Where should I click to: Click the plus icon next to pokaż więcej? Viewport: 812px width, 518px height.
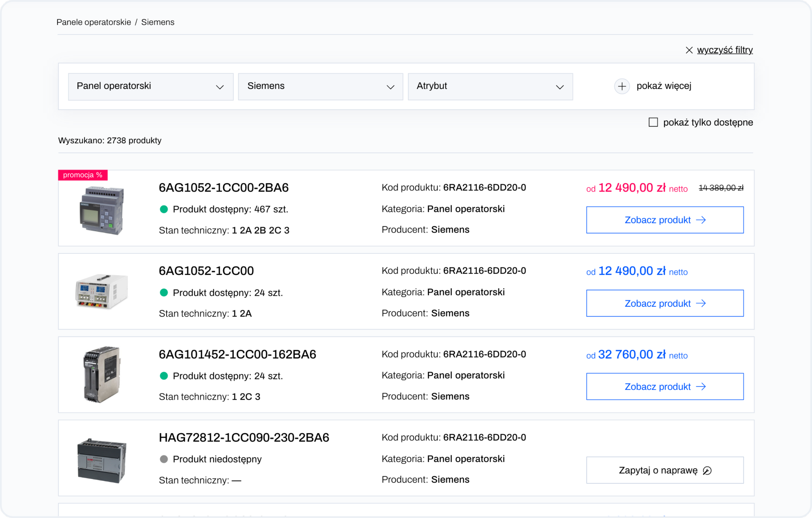pos(622,86)
